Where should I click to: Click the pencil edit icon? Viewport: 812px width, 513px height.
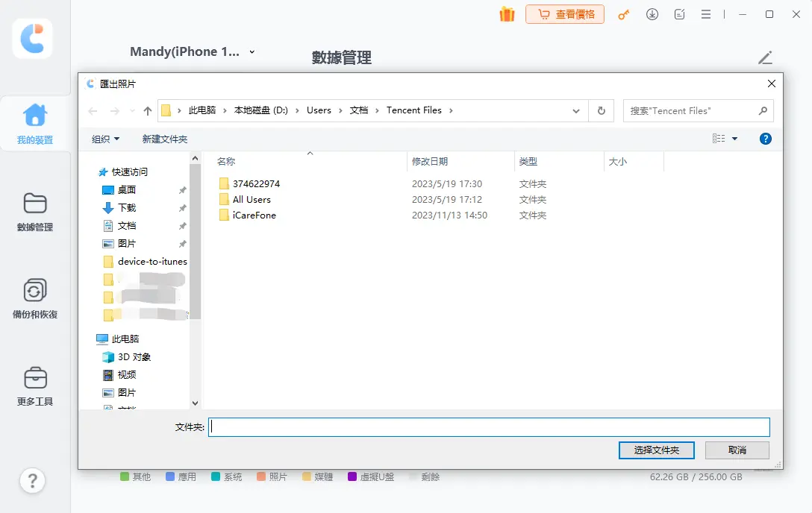766,57
